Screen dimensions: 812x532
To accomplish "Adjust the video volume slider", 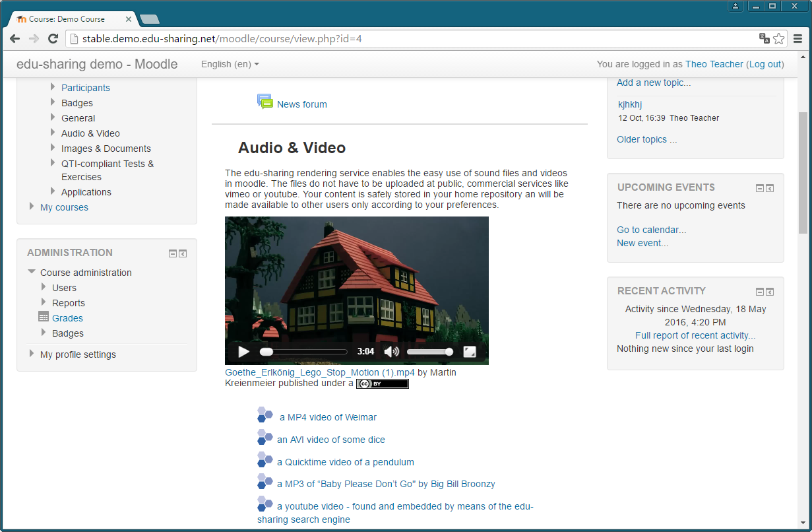I will tap(429, 352).
